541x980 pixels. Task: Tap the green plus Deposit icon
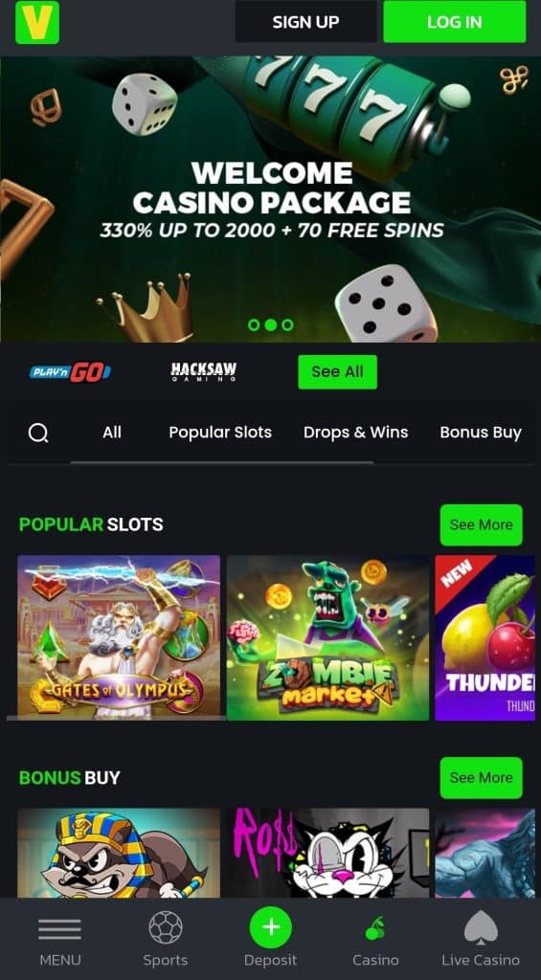271,927
